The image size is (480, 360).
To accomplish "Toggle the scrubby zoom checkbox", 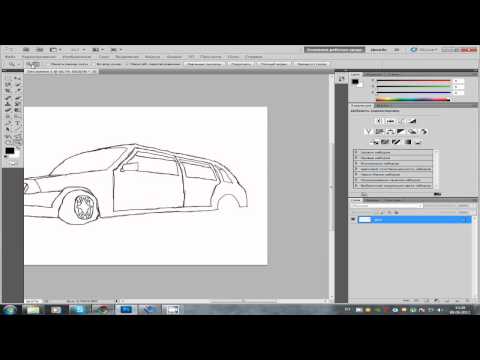I will 127,64.
